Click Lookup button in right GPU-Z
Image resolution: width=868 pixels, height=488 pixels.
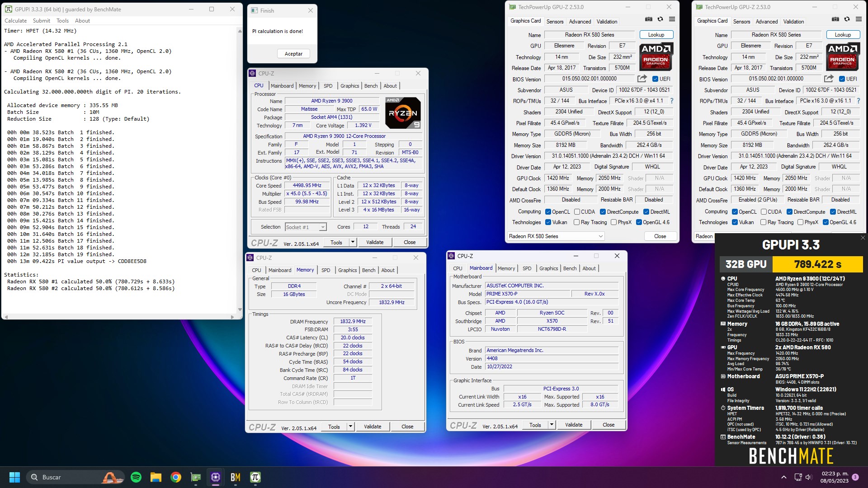843,35
